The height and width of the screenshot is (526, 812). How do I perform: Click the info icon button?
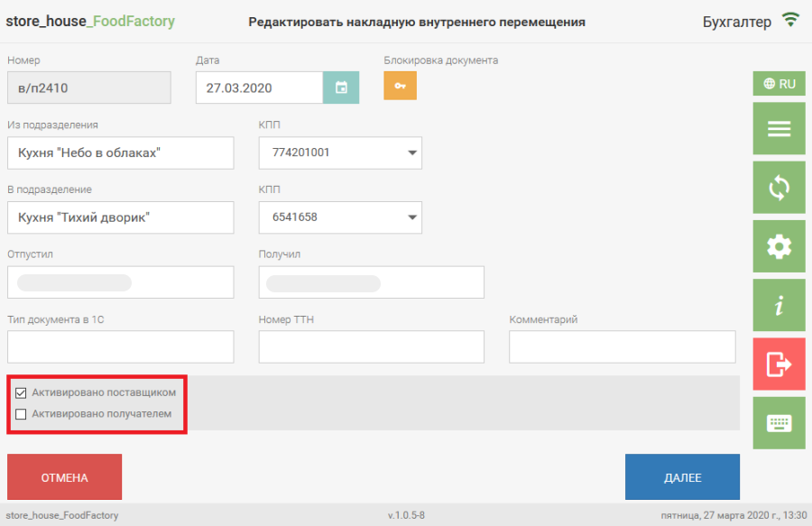click(x=779, y=306)
